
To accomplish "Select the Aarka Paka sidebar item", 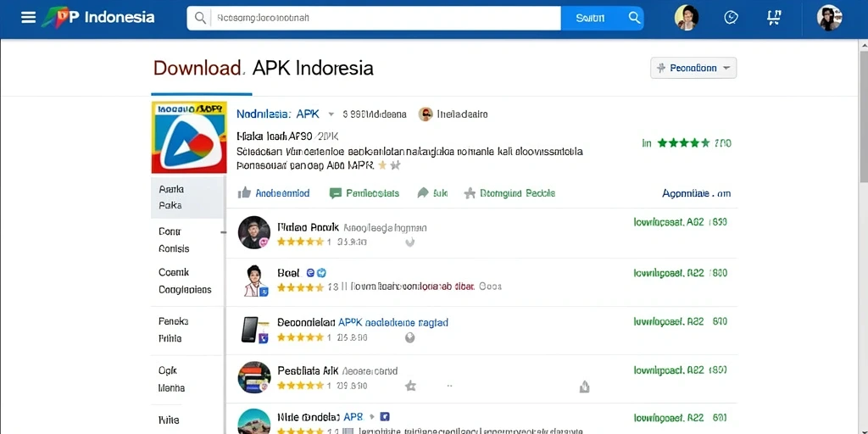I will pyautogui.click(x=188, y=197).
